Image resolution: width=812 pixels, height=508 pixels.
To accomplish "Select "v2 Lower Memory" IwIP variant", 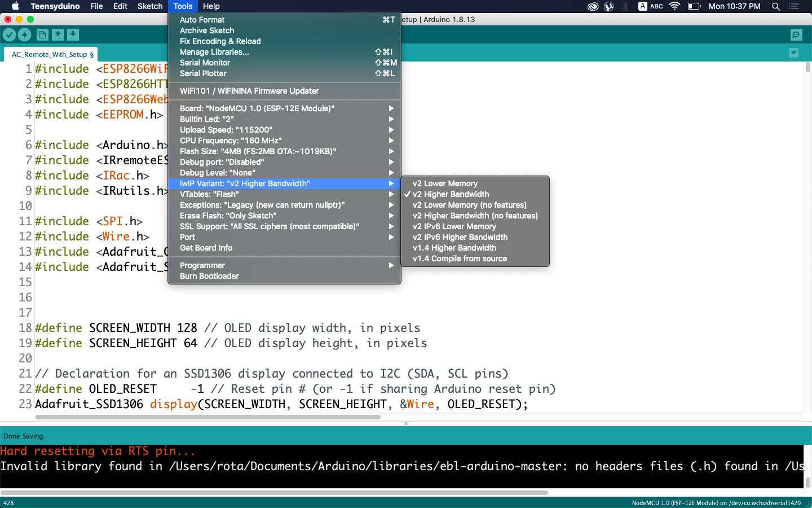I will (x=475, y=183).
